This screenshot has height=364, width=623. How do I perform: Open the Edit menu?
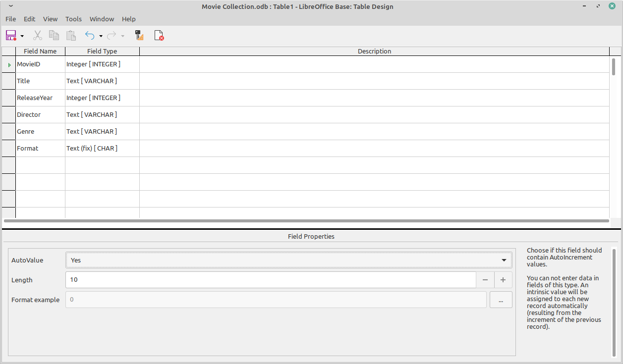pyautogui.click(x=29, y=19)
